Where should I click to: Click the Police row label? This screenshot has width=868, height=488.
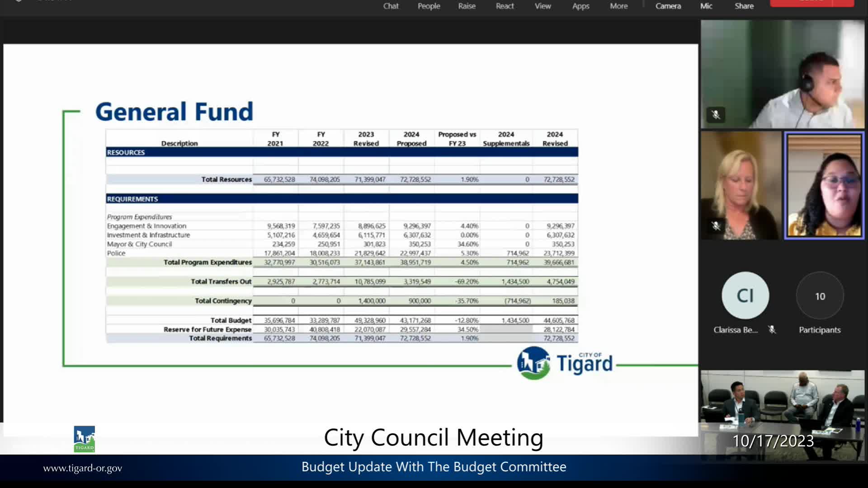116,253
